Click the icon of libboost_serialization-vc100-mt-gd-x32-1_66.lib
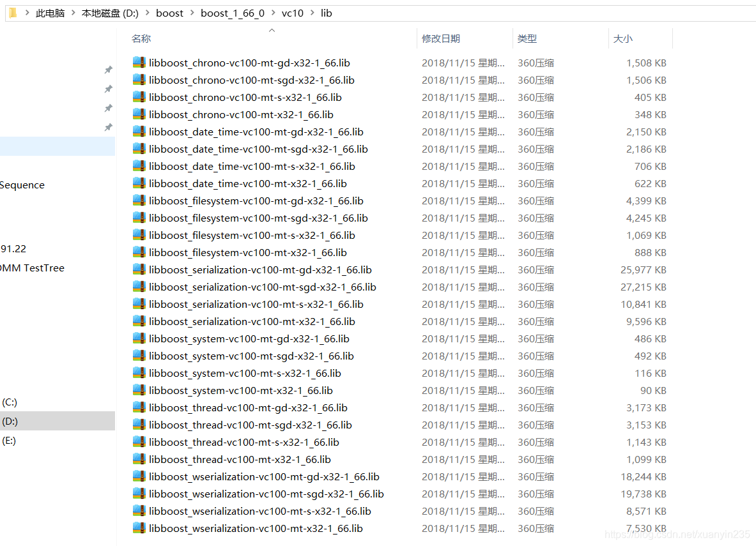The height and width of the screenshot is (546, 756). (x=139, y=269)
